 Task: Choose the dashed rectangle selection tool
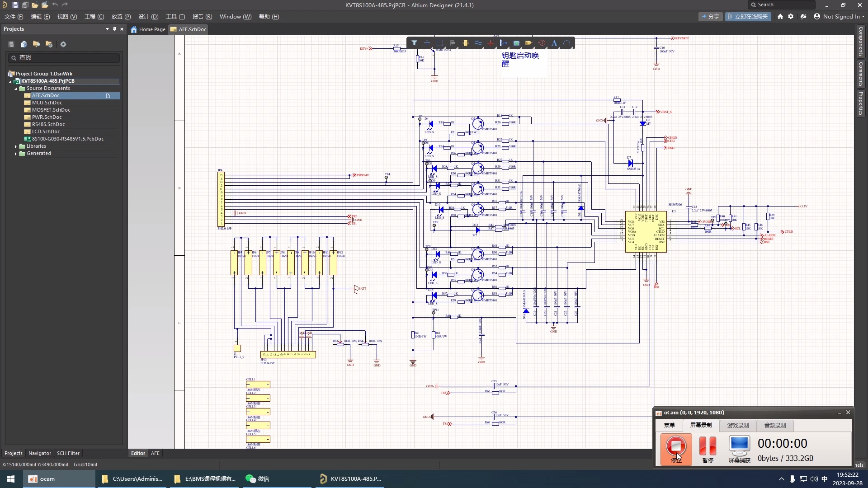pos(440,43)
